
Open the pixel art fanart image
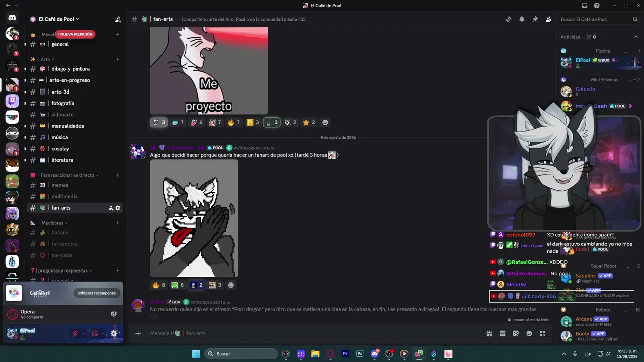click(x=194, y=218)
